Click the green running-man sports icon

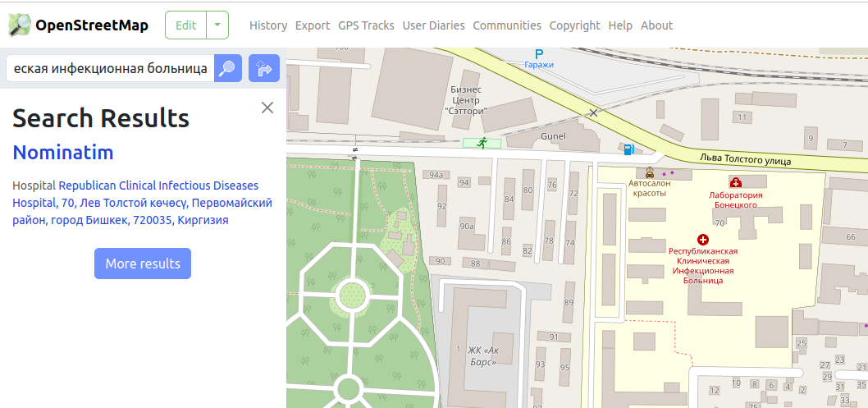click(x=482, y=144)
